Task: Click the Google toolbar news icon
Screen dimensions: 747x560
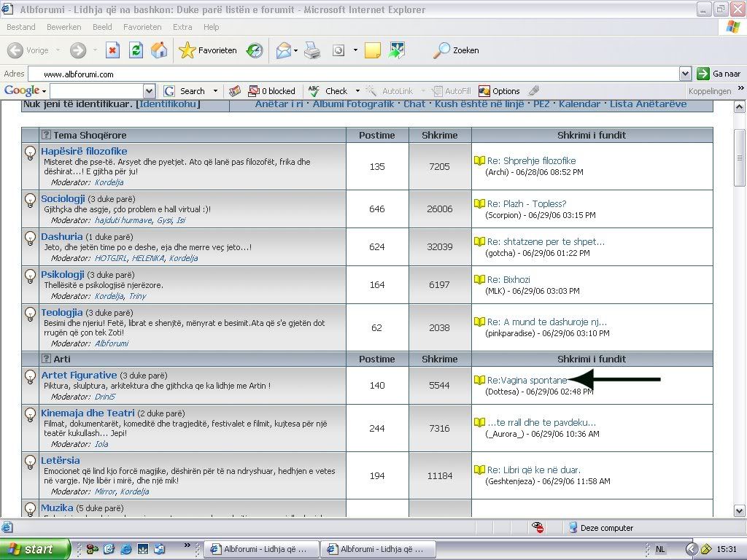Action: point(235,91)
